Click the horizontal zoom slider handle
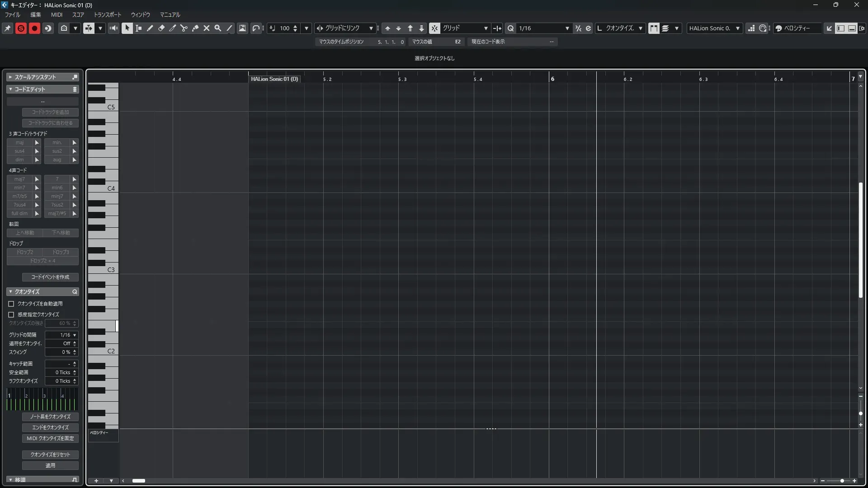Image resolution: width=868 pixels, height=488 pixels. (842, 481)
